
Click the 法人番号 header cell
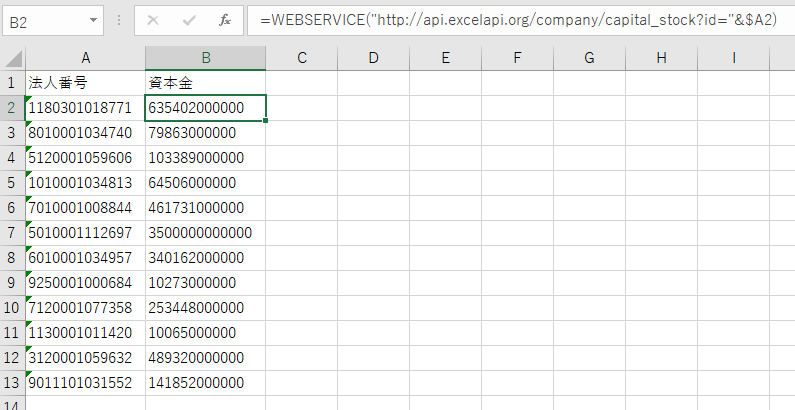click(85, 83)
